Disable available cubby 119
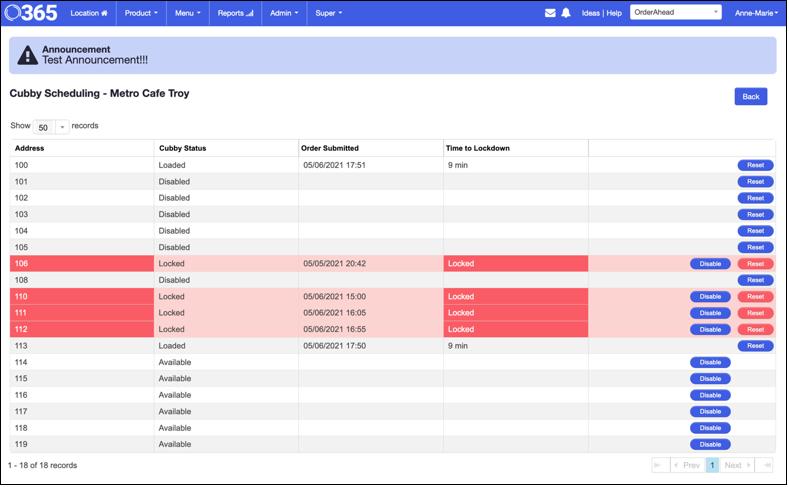Screen dimensions: 789x487 click(710, 444)
